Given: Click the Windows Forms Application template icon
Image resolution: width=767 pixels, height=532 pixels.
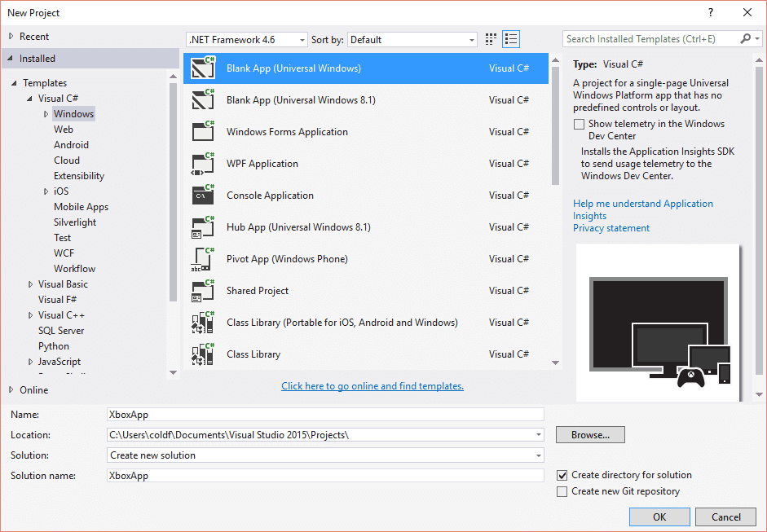Looking at the screenshot, I should (203, 131).
